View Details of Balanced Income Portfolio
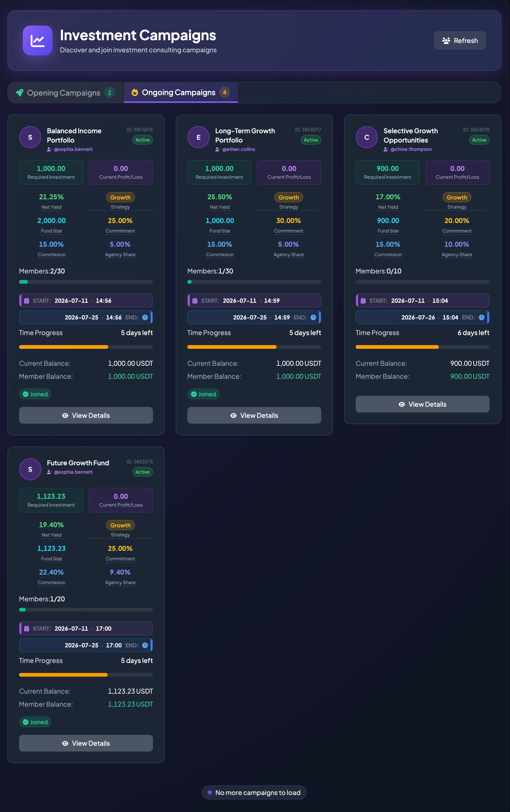510x812 pixels. coord(86,416)
